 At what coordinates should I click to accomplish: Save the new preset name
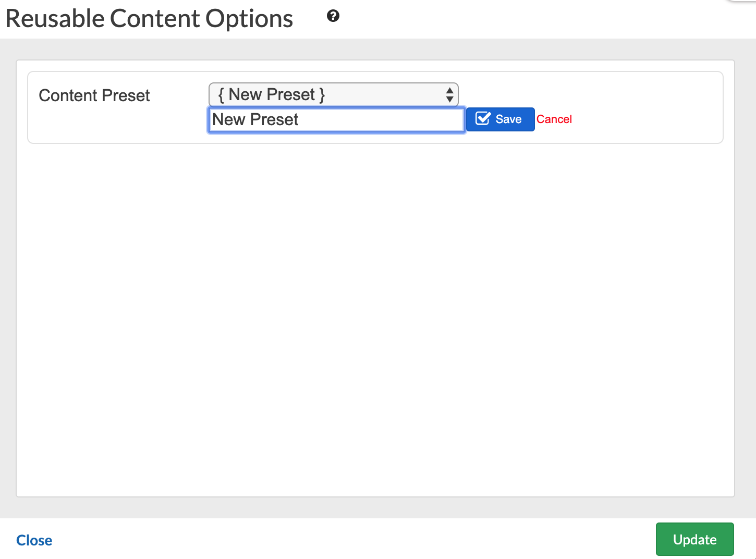tap(500, 119)
